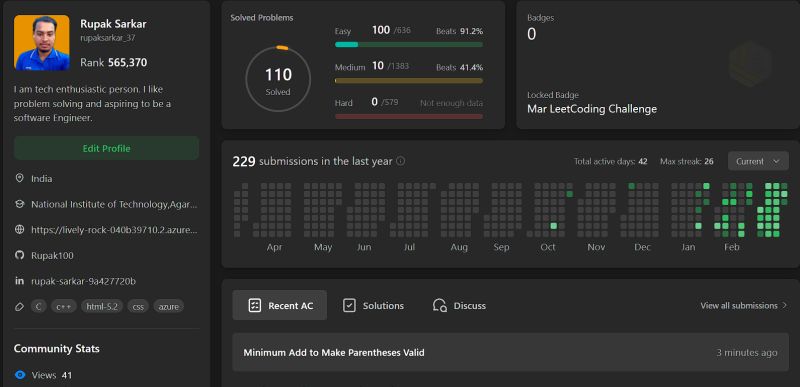Click the Edit Profile button
Screen dimensions: 800x387
point(106,148)
